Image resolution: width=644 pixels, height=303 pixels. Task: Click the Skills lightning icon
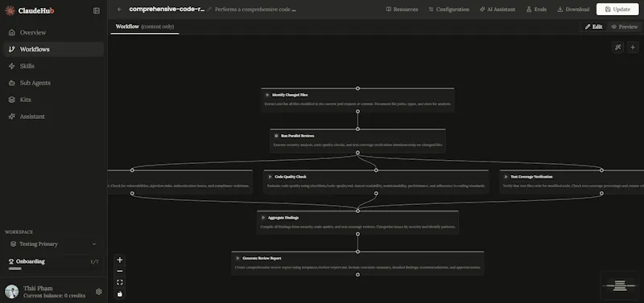click(x=12, y=66)
